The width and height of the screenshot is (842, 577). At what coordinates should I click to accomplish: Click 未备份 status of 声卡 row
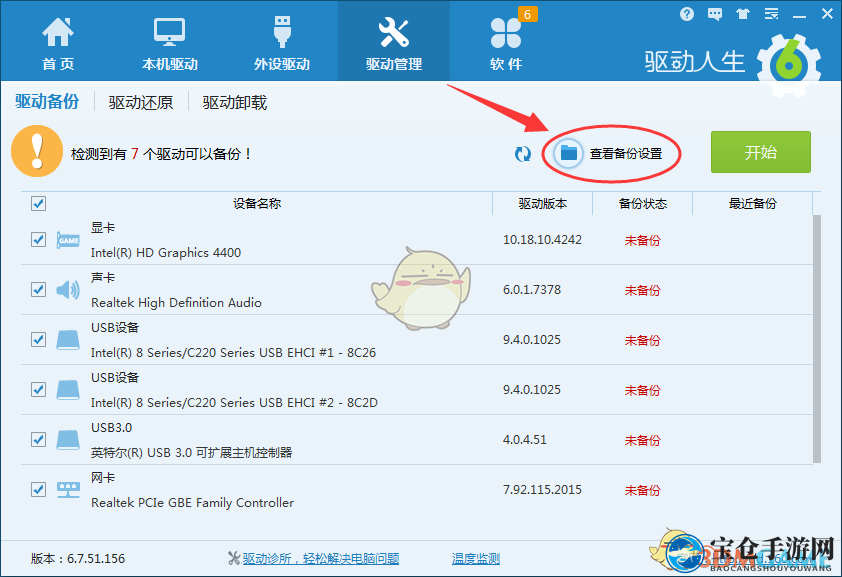642,290
